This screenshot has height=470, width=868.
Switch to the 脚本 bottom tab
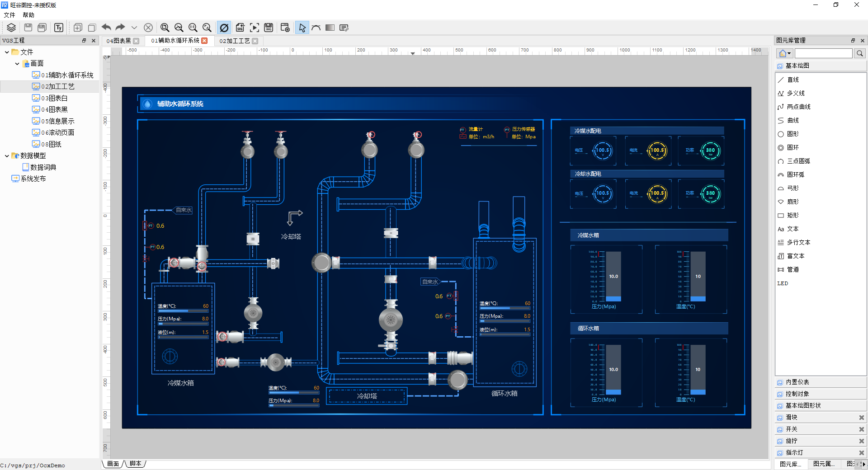point(136,464)
